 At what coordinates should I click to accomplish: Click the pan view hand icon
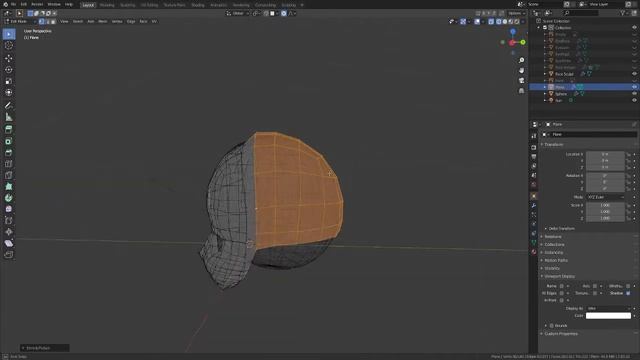tap(521, 71)
